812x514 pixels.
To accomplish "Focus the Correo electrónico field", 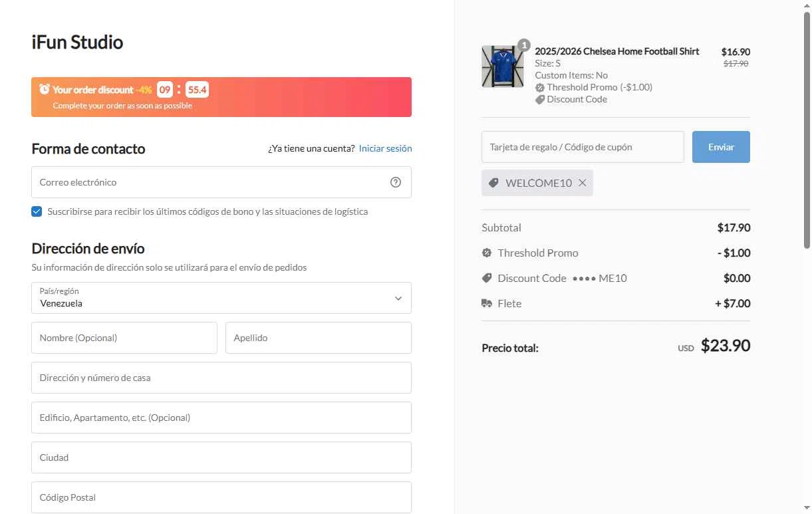I will pos(221,182).
